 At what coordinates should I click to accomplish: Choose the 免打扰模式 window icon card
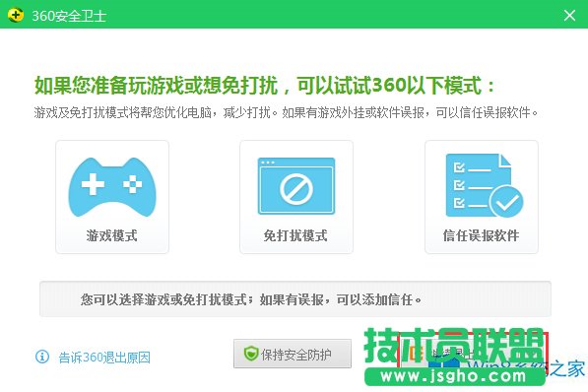296,197
